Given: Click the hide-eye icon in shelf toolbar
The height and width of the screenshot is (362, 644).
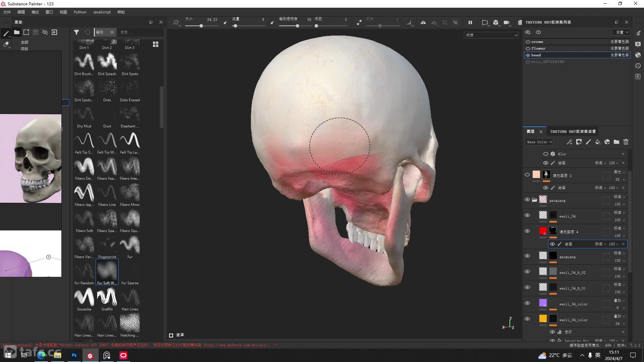Looking at the screenshot, I should 45,32.
